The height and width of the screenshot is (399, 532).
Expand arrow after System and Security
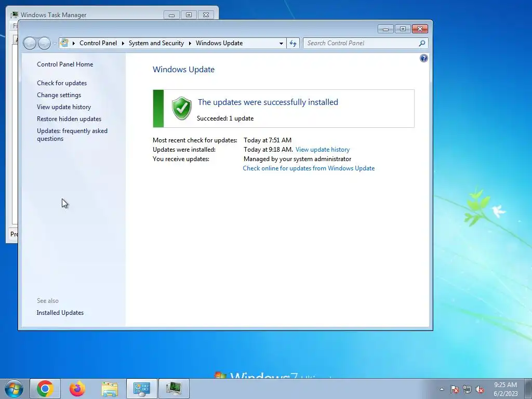190,44
